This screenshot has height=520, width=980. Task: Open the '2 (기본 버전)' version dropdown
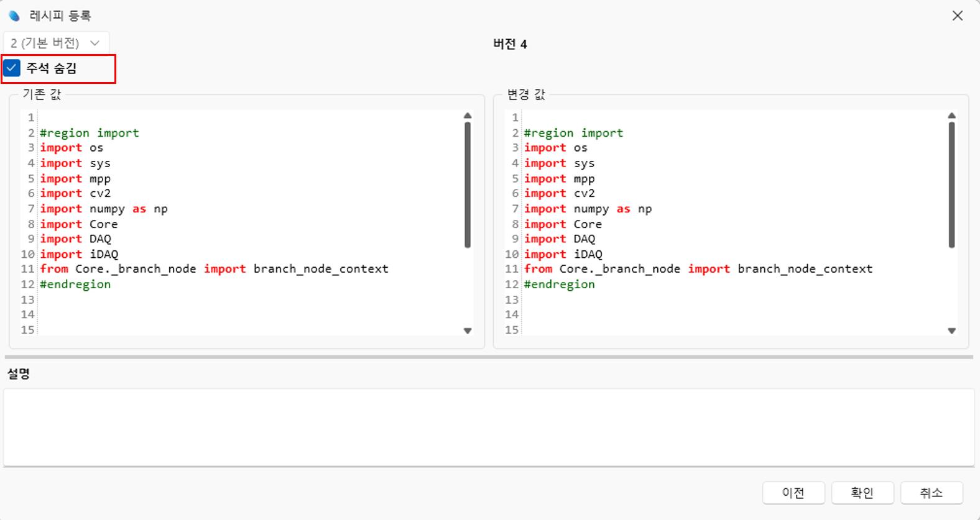click(56, 43)
